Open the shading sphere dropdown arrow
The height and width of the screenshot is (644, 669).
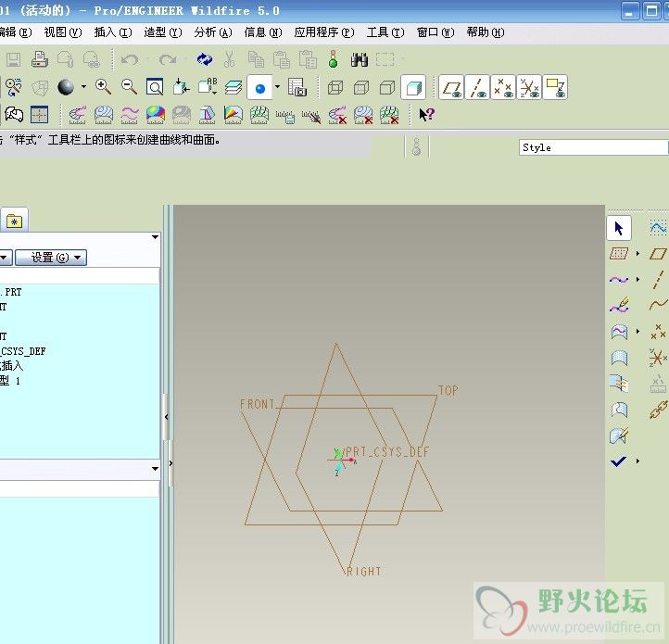[x=83, y=86]
